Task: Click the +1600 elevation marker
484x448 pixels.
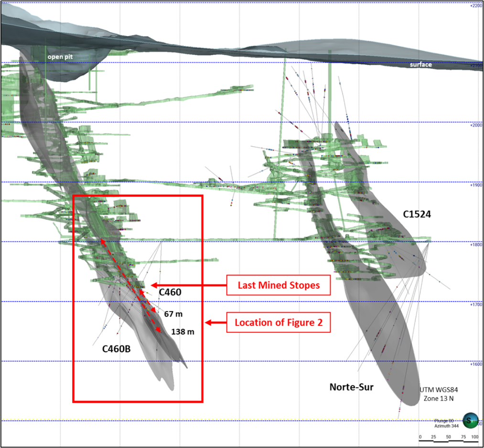Action: [476, 364]
